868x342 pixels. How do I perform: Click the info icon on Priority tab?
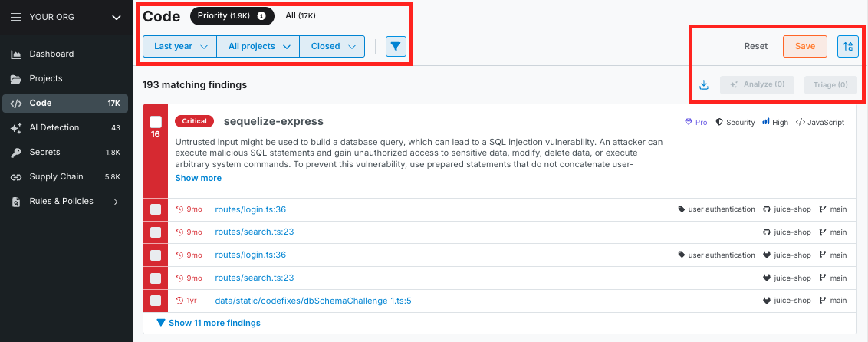coord(261,15)
